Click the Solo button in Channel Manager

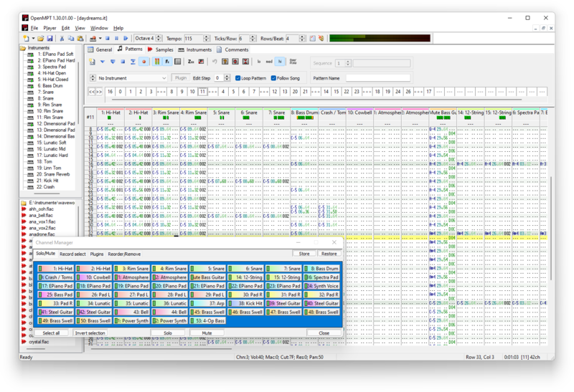tap(168, 333)
